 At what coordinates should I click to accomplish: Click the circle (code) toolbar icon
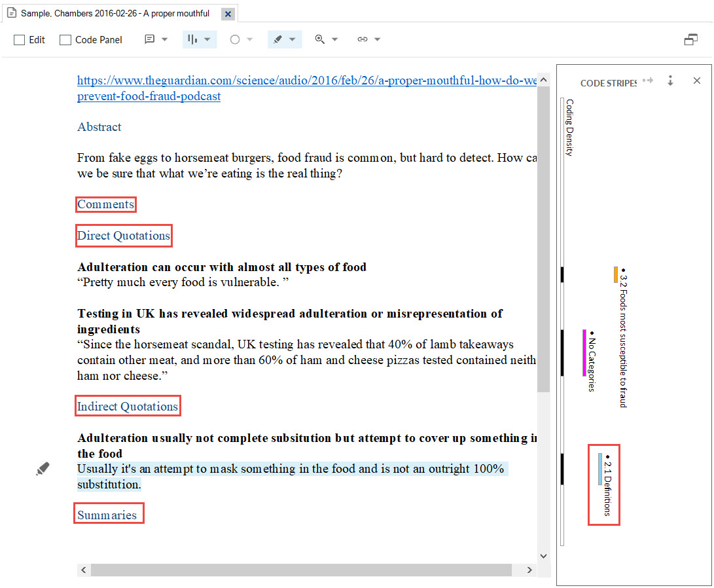[234, 40]
